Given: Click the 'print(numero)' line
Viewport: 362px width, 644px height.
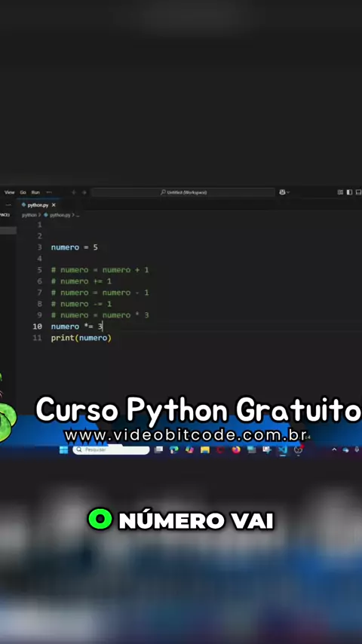Looking at the screenshot, I should click(81, 338).
